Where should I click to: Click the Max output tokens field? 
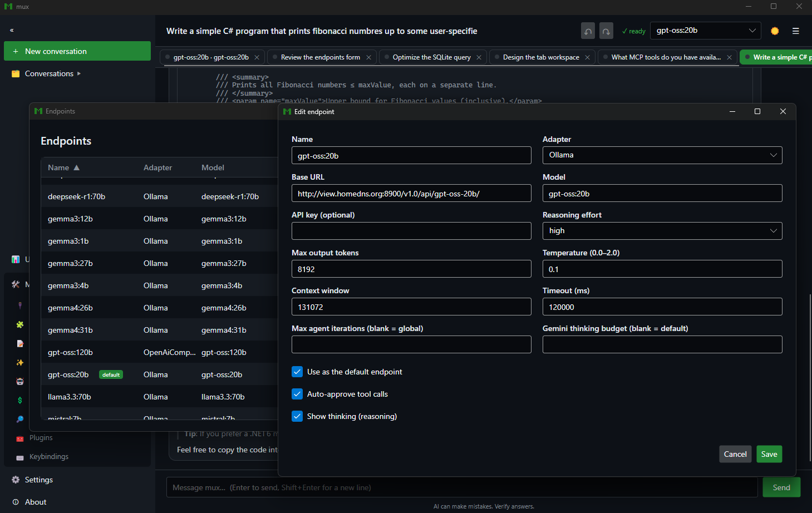pyautogui.click(x=411, y=269)
